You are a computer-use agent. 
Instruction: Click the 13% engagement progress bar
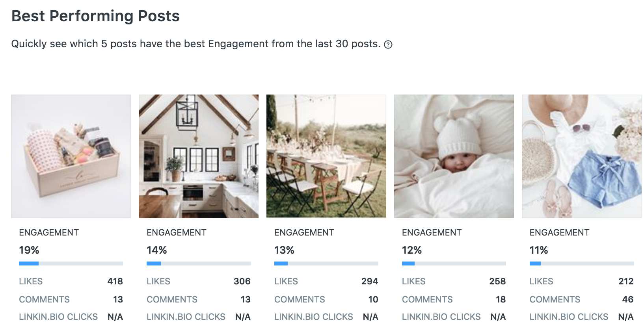(x=326, y=263)
